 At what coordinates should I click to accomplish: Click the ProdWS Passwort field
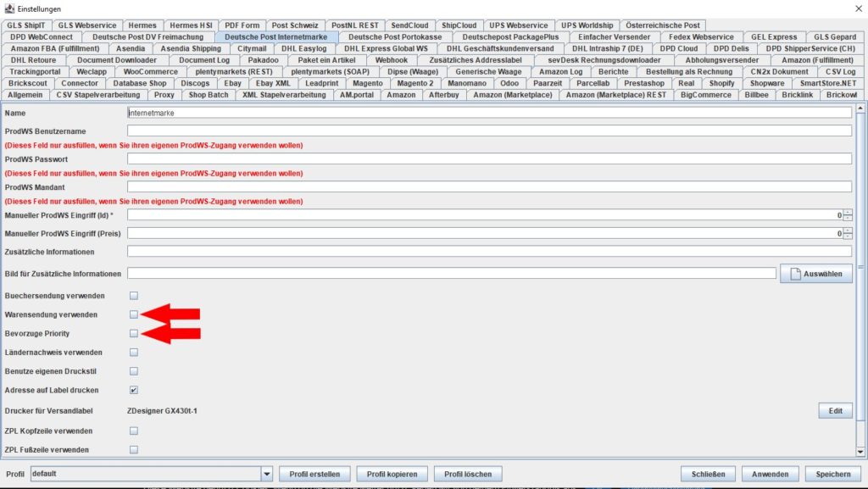pos(489,159)
